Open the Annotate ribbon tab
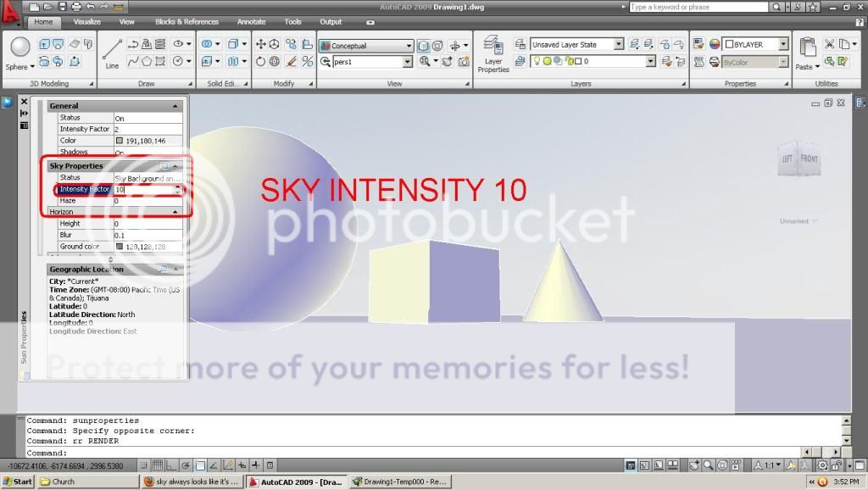 pos(251,22)
